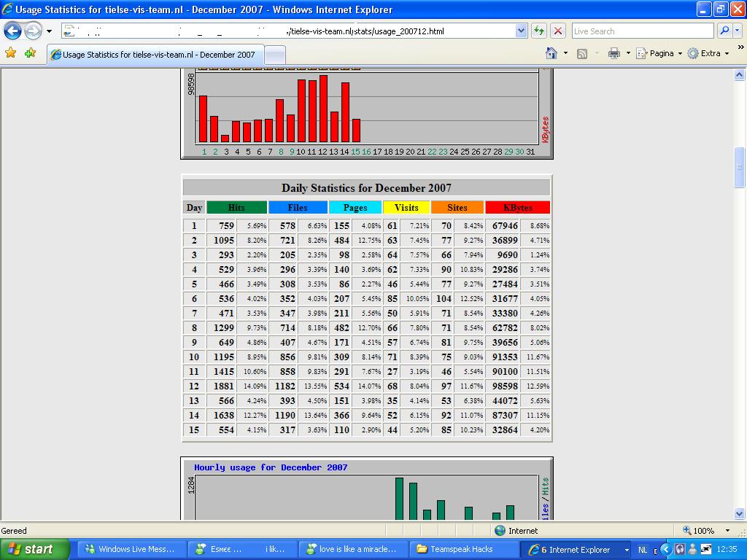Click the scrollbar up arrow

[x=740, y=75]
